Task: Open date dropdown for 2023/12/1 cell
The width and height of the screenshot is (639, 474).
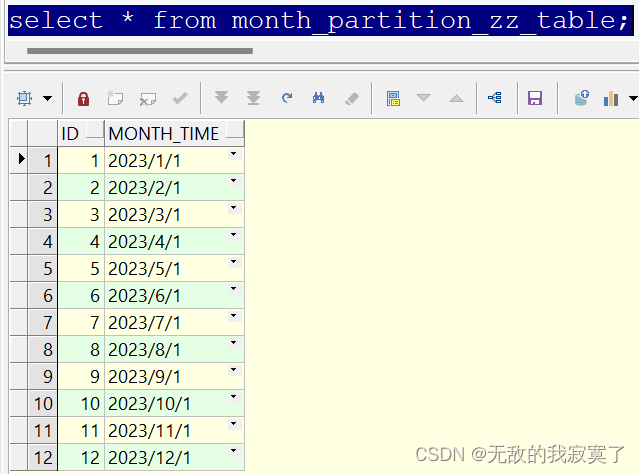Action: click(234, 451)
